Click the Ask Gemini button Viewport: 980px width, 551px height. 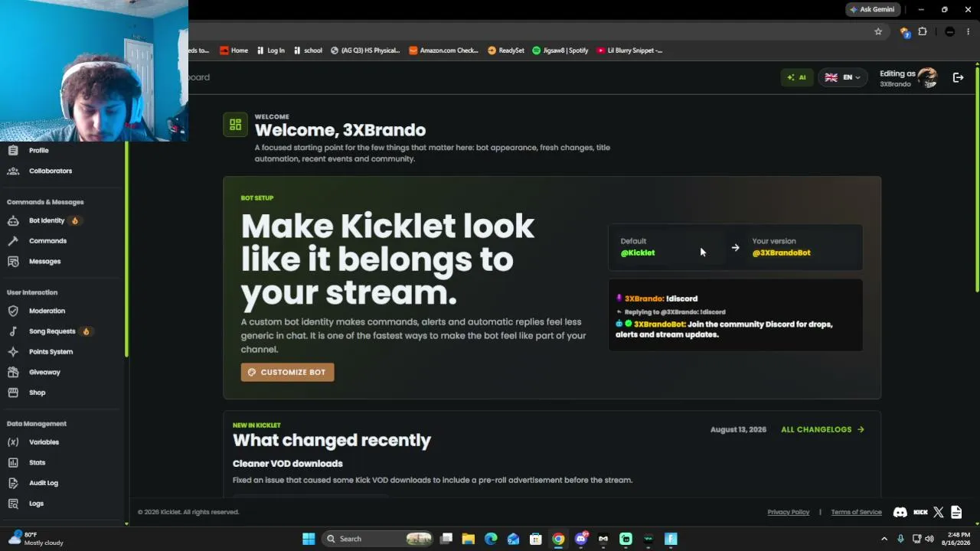tap(871, 9)
